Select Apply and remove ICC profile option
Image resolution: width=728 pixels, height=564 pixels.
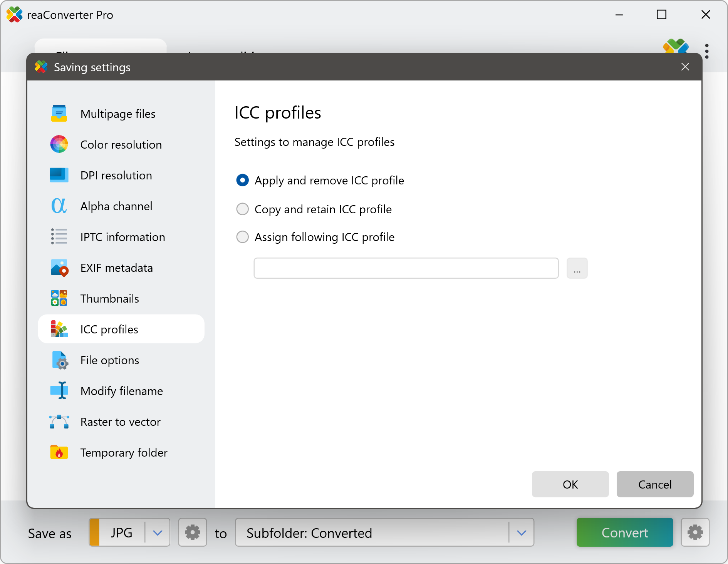[242, 180]
